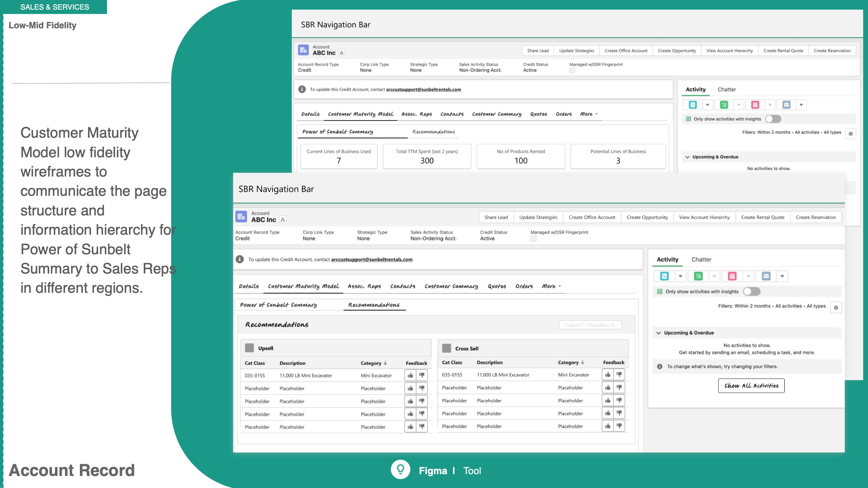Viewport: 868px width, 488px height.
Task: Click Current Lines of Business Used card in back window
Action: (x=339, y=156)
